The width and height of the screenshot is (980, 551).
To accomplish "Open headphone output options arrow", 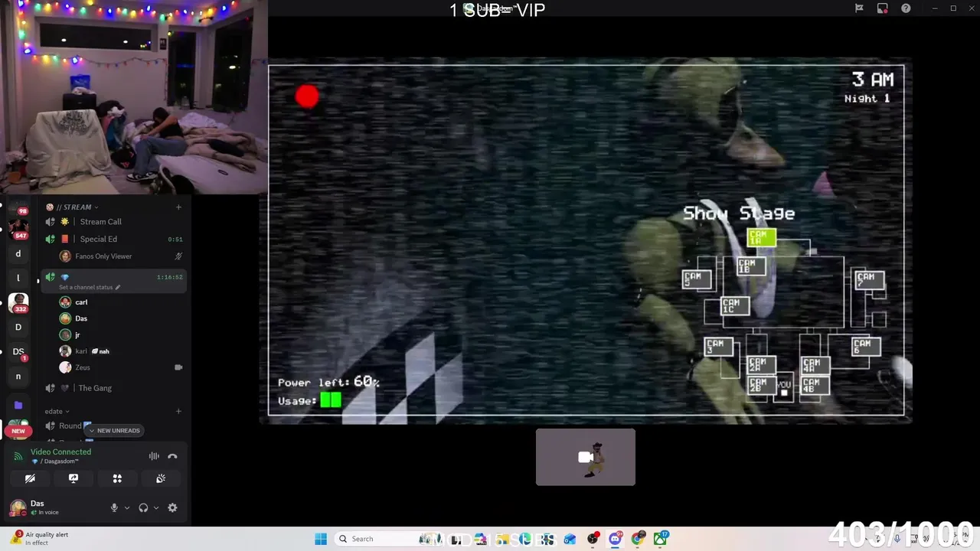I will tap(156, 507).
